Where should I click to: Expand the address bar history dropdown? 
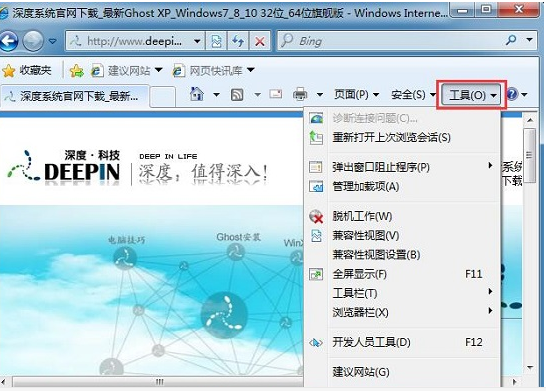[197, 41]
